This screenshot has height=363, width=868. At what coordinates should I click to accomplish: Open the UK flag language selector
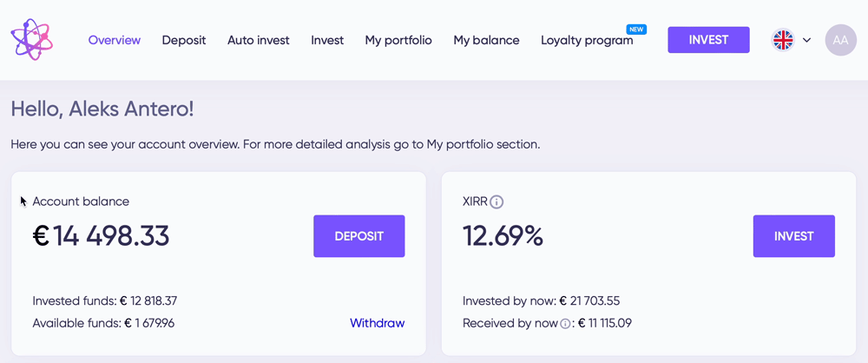pyautogui.click(x=783, y=40)
